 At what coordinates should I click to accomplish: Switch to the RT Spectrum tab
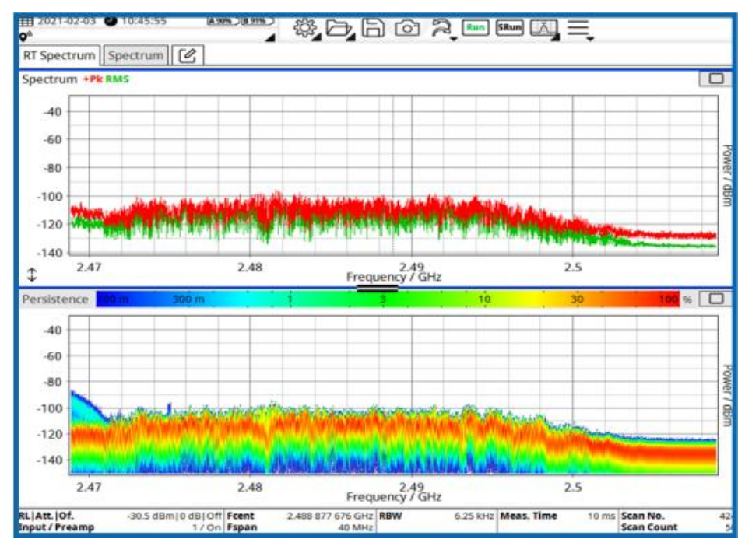[59, 55]
